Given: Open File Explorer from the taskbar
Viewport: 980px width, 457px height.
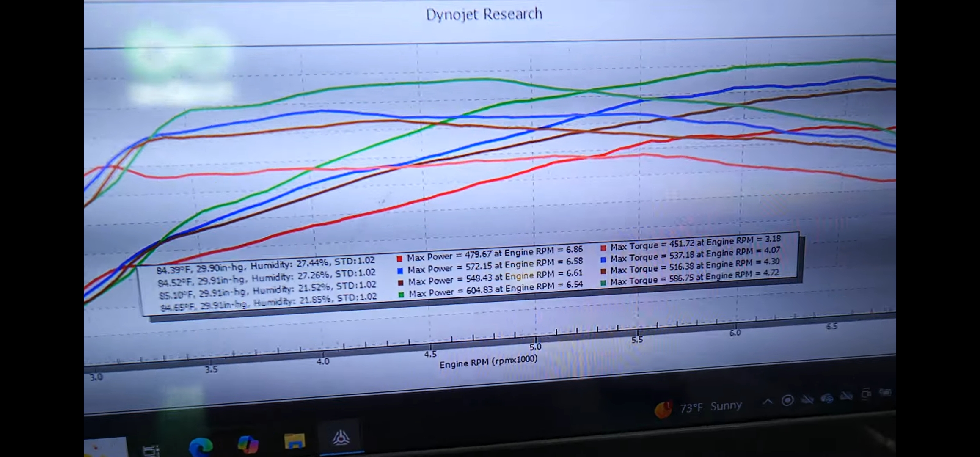Looking at the screenshot, I should (295, 441).
